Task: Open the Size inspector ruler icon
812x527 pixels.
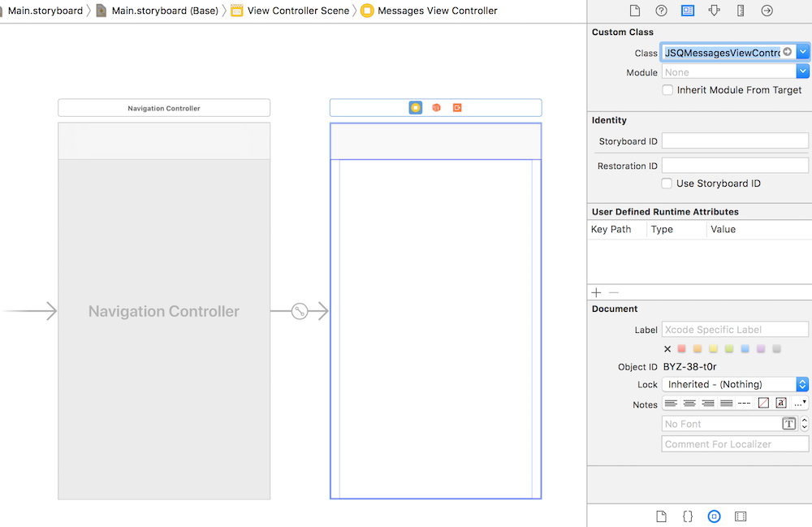Action: click(740, 11)
